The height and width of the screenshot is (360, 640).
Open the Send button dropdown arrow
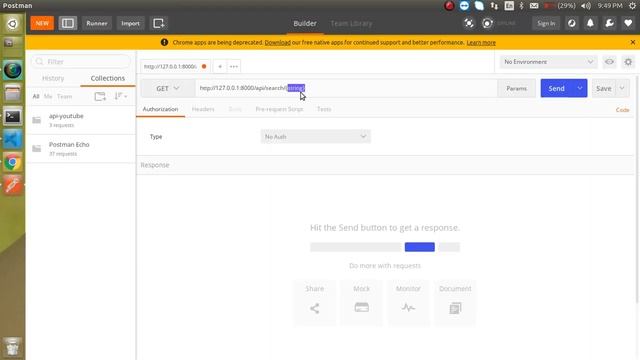580,88
